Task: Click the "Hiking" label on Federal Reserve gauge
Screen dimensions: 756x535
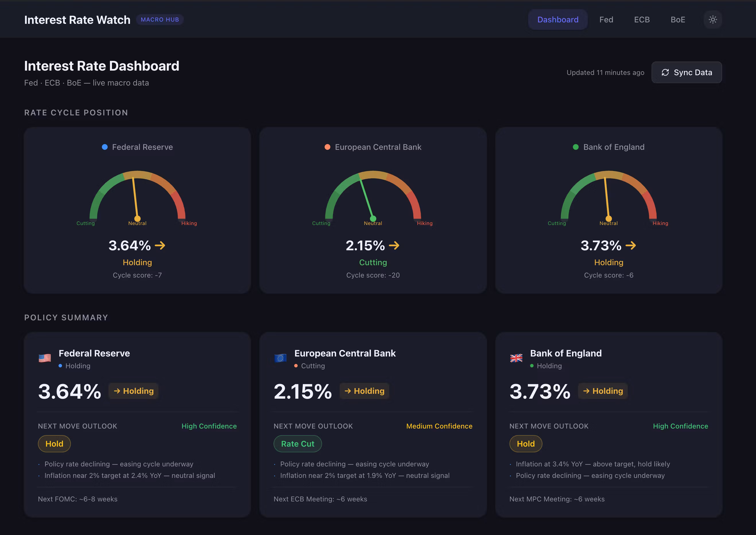Action: [189, 223]
